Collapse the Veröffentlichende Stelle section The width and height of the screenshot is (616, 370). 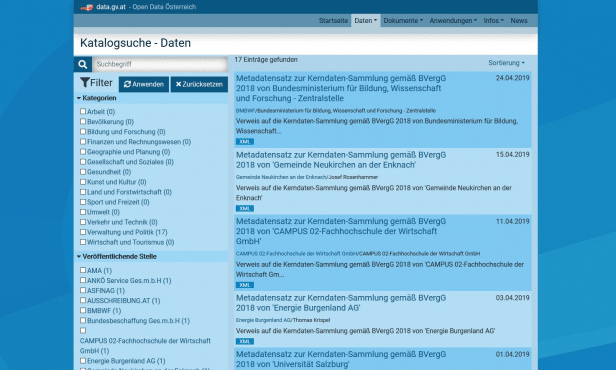point(117,256)
